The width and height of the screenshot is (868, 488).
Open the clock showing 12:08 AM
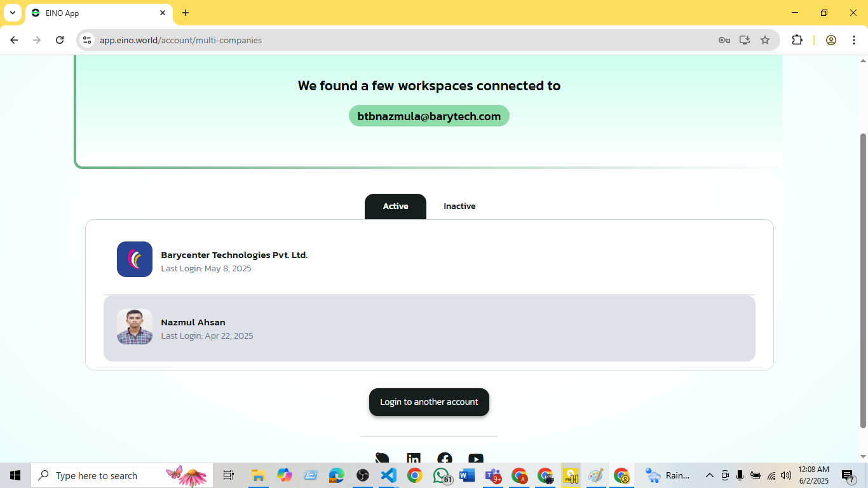[813, 475]
